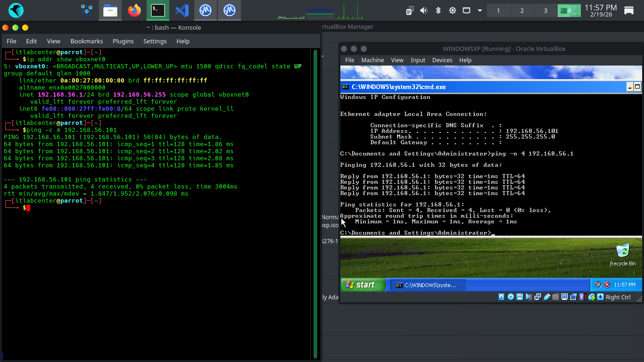644x362 pixels.
Task: Toggle volume via speaker tray icon
Action: pos(424,10)
